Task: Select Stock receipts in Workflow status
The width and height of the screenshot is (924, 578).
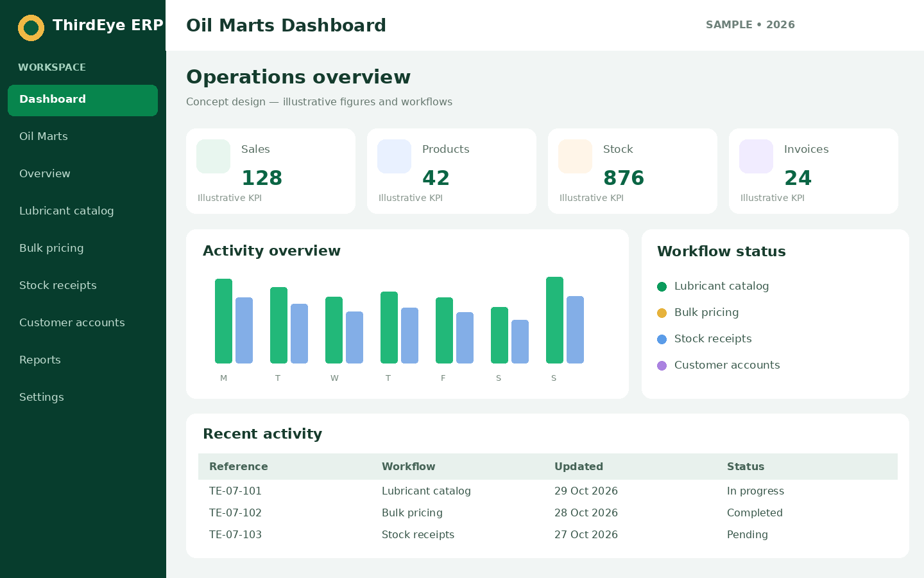Action: click(x=713, y=338)
